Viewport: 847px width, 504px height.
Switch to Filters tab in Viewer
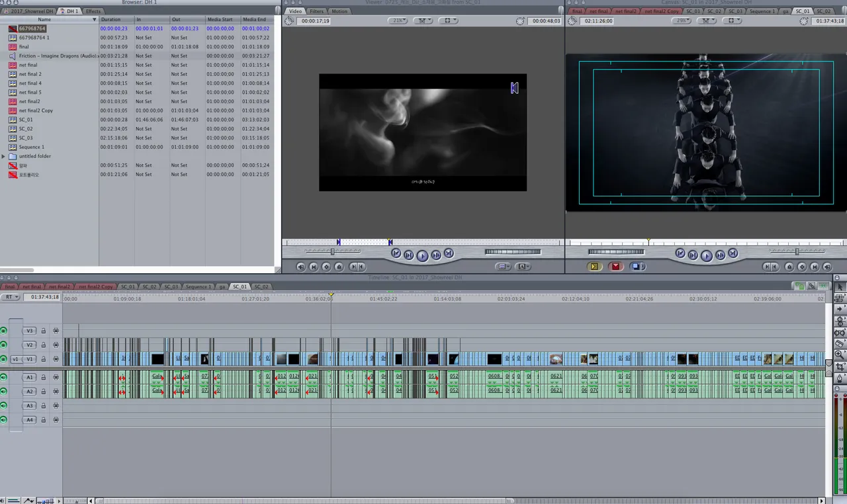[316, 11]
